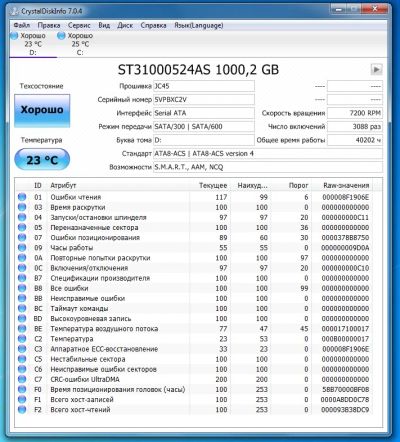This screenshot has width=400, height=442.
Task: Click the total hours field 40202 ч
Action: click(355, 140)
